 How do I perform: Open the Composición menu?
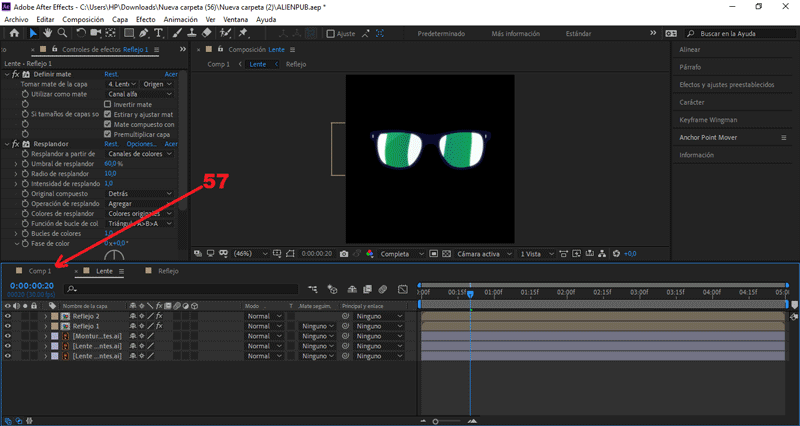coord(82,19)
